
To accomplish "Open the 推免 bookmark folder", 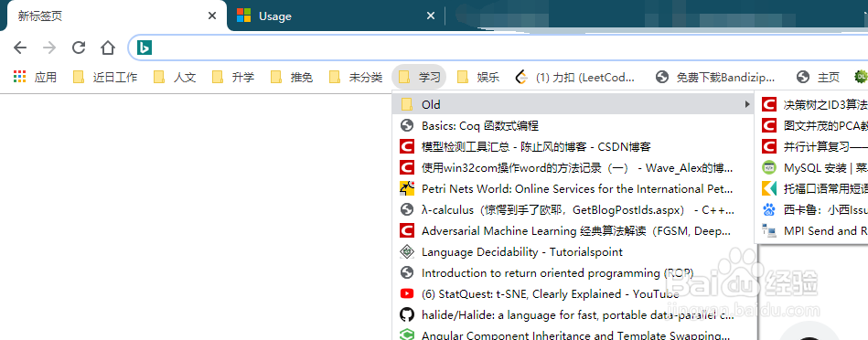I will [293, 77].
